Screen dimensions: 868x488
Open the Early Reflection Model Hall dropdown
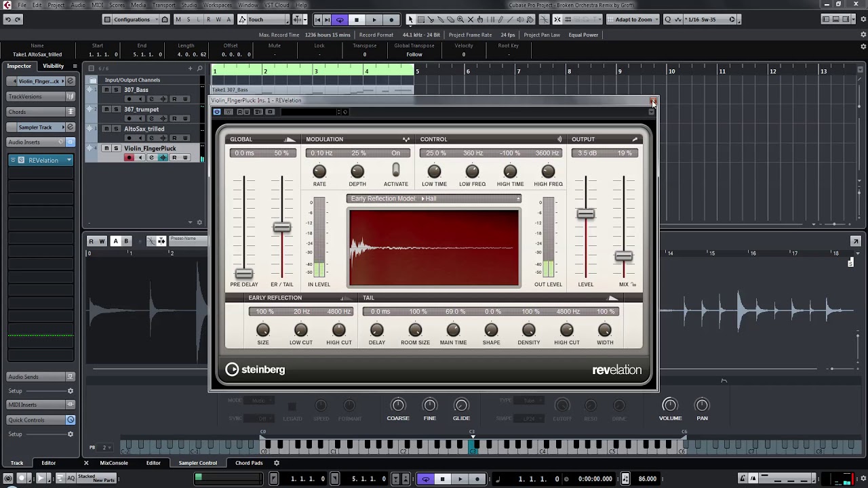click(434, 199)
